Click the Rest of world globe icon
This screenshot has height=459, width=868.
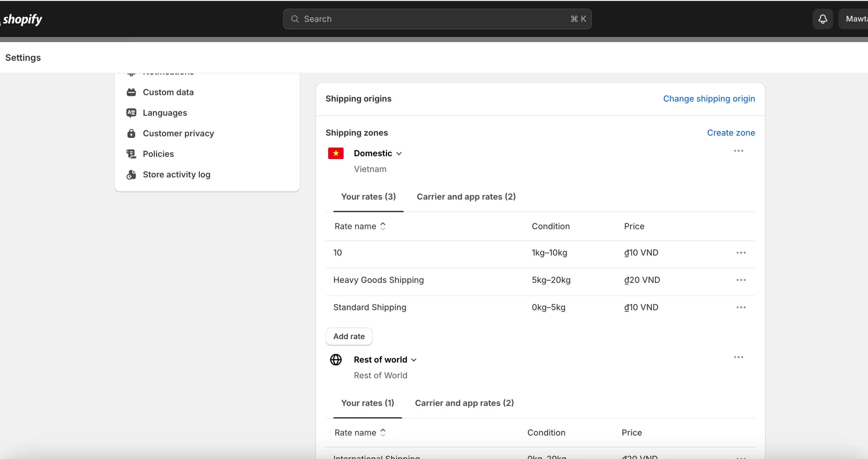pyautogui.click(x=336, y=360)
